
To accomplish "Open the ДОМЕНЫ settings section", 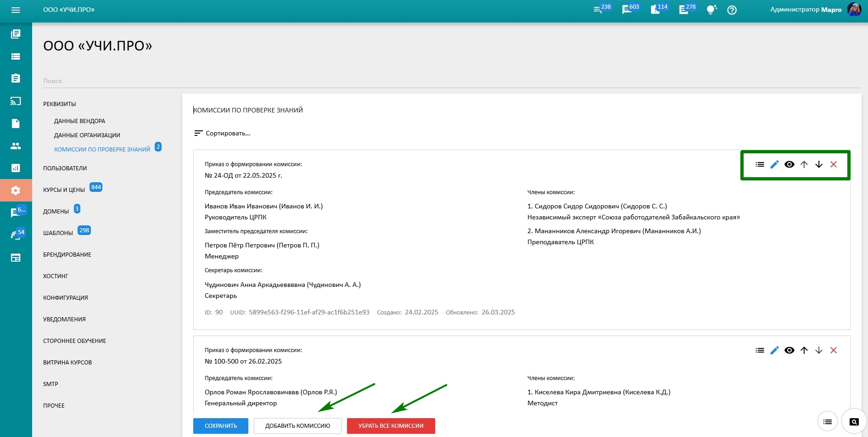I will [x=56, y=212].
